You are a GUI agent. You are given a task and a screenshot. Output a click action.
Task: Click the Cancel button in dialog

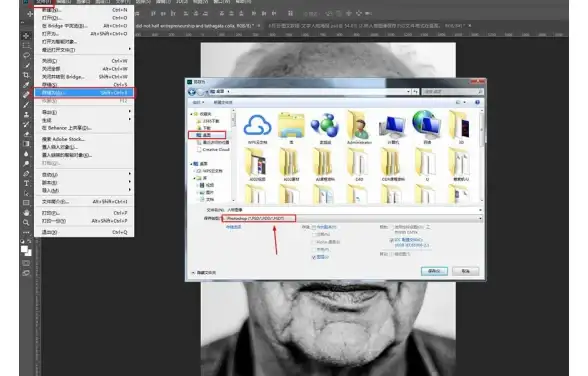point(466,271)
